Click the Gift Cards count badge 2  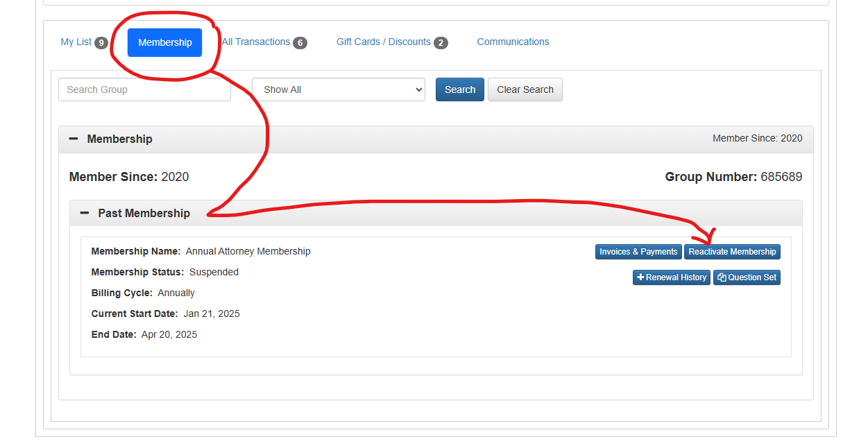(x=441, y=43)
